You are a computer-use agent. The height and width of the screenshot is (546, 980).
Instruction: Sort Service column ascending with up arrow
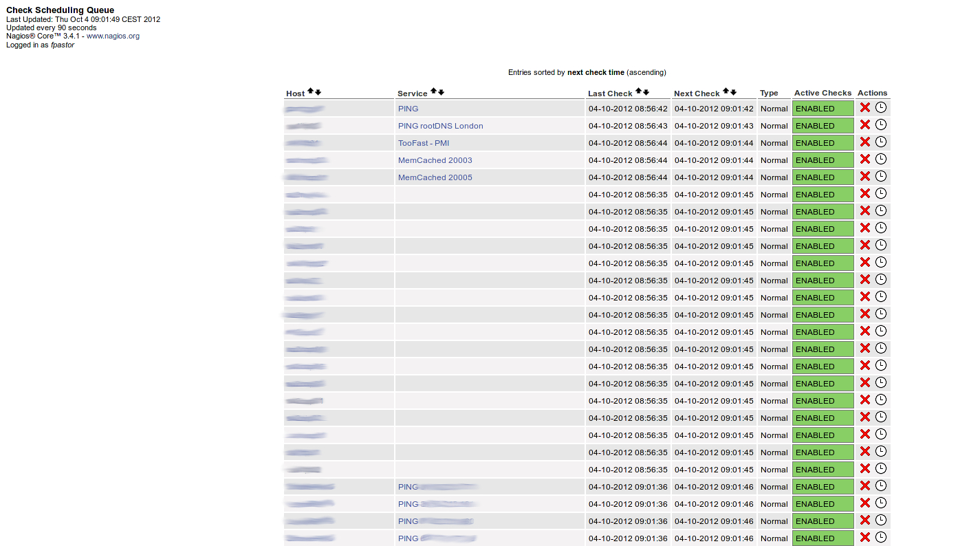pos(433,91)
